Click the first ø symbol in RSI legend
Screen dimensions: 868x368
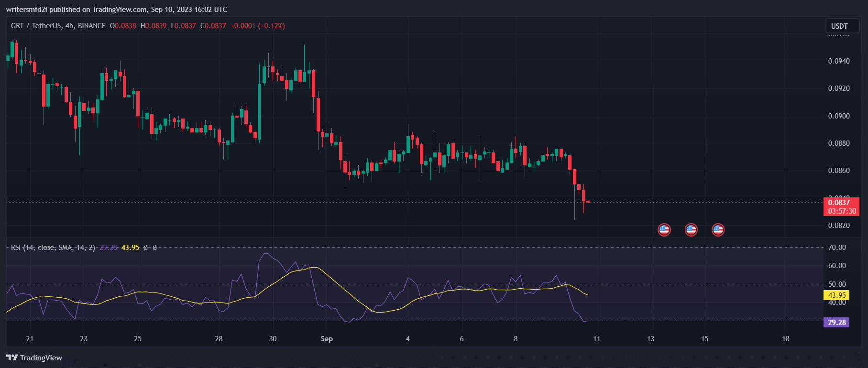point(146,248)
